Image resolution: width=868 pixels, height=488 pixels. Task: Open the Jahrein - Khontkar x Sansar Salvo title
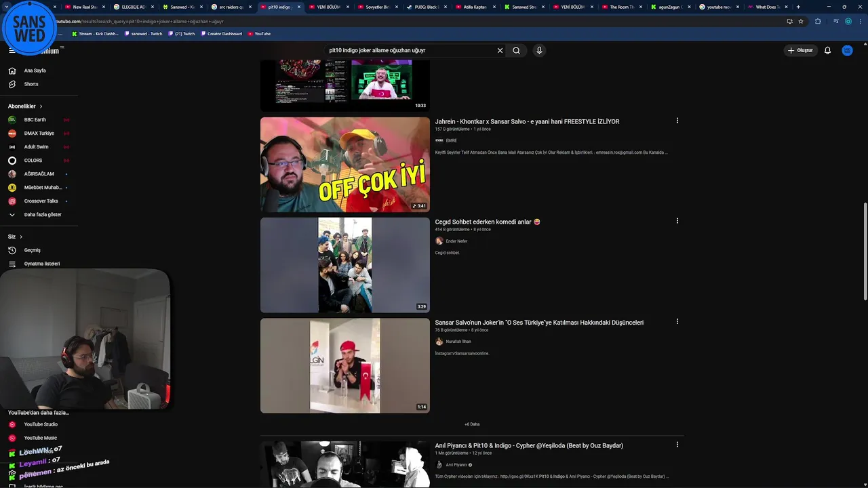[x=527, y=121]
